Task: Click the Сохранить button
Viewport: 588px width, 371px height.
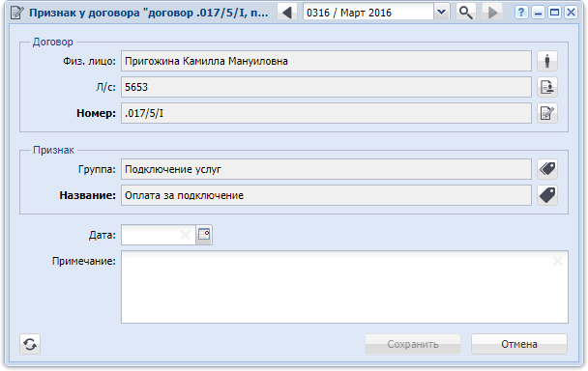Action: (x=413, y=344)
